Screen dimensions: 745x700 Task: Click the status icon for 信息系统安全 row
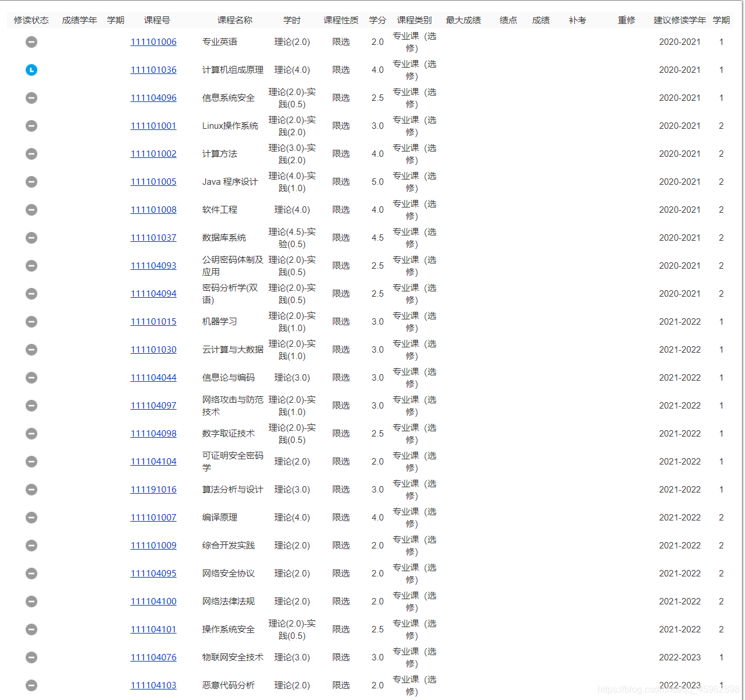[x=31, y=98]
